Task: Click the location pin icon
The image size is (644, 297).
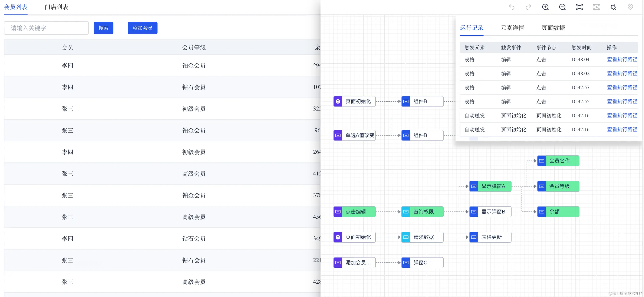Action: (x=630, y=7)
